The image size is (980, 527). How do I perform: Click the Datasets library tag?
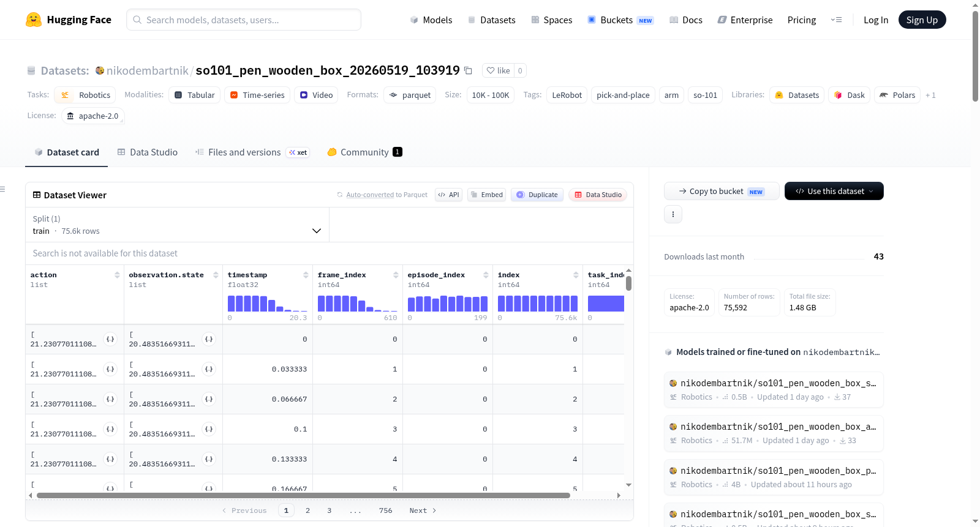coord(797,95)
